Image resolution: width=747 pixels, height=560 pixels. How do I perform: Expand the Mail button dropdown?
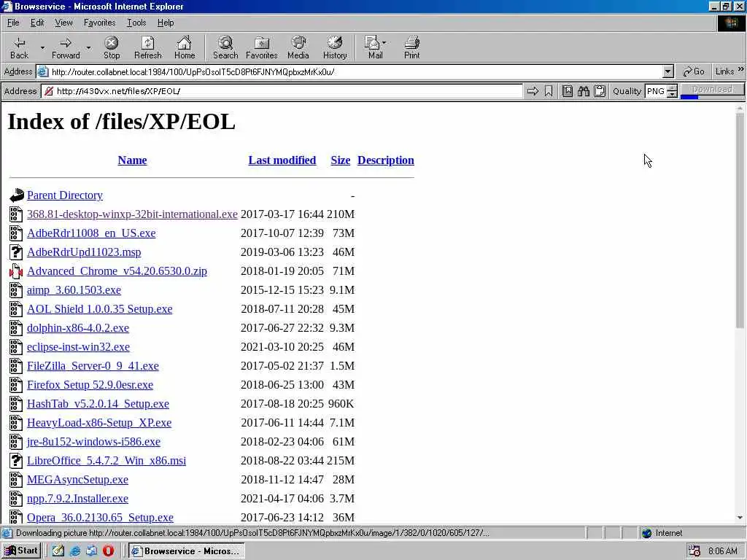(x=384, y=43)
